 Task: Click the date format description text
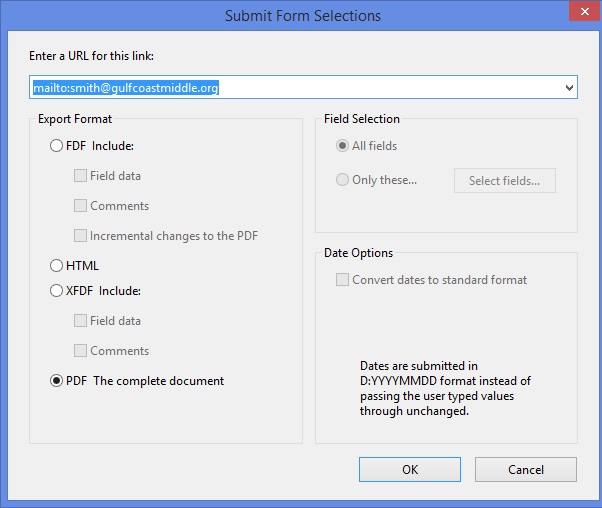point(445,388)
